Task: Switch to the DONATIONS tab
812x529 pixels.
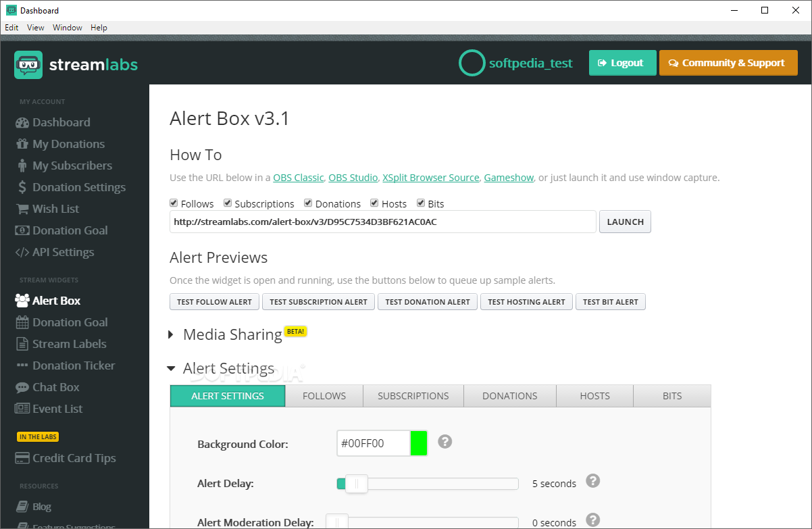Action: point(510,396)
